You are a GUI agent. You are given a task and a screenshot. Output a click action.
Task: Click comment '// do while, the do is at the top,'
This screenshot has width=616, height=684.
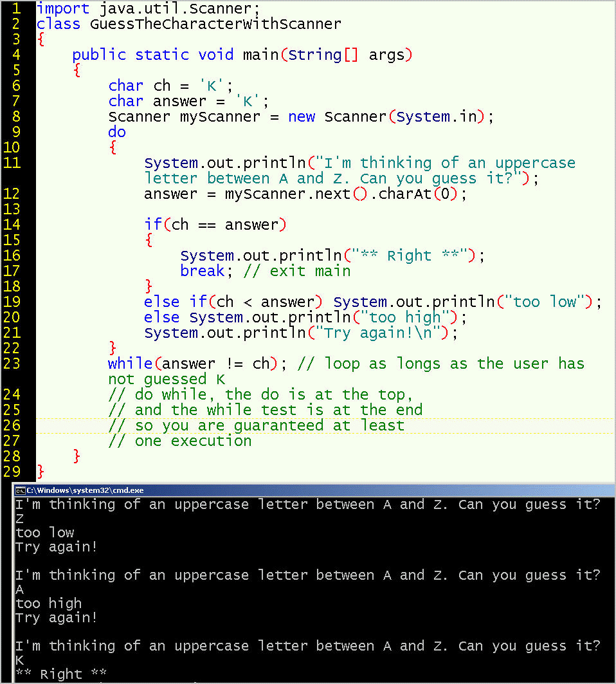tap(260, 395)
